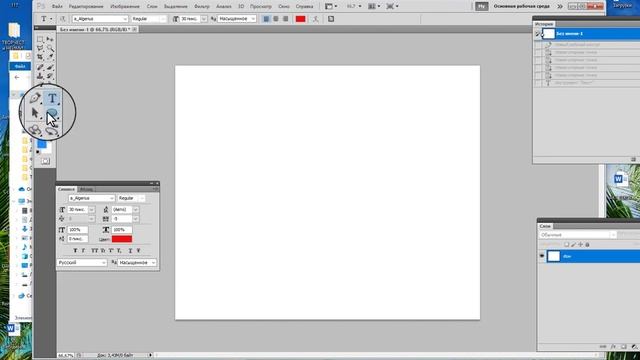Click text color swatch in options bar
This screenshot has width=640, height=360.
(300, 19)
